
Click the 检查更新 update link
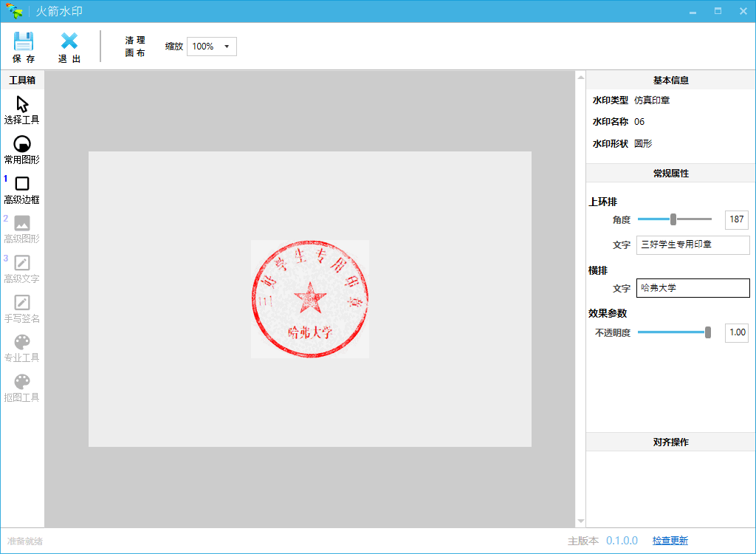[671, 540]
